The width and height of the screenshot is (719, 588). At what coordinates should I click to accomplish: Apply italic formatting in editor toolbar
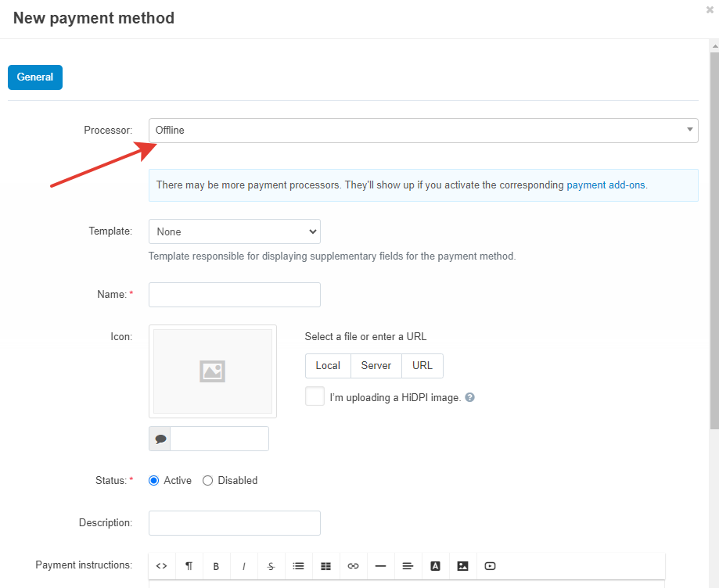(243, 566)
